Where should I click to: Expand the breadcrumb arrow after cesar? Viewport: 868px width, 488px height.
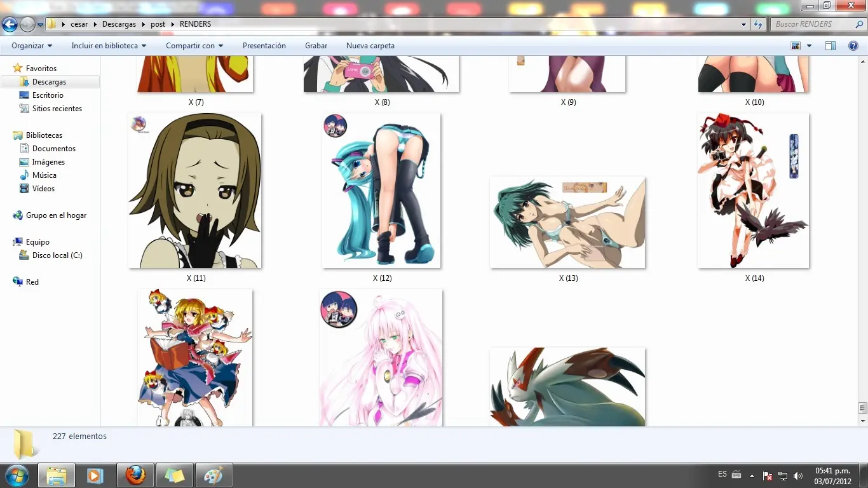pos(95,24)
